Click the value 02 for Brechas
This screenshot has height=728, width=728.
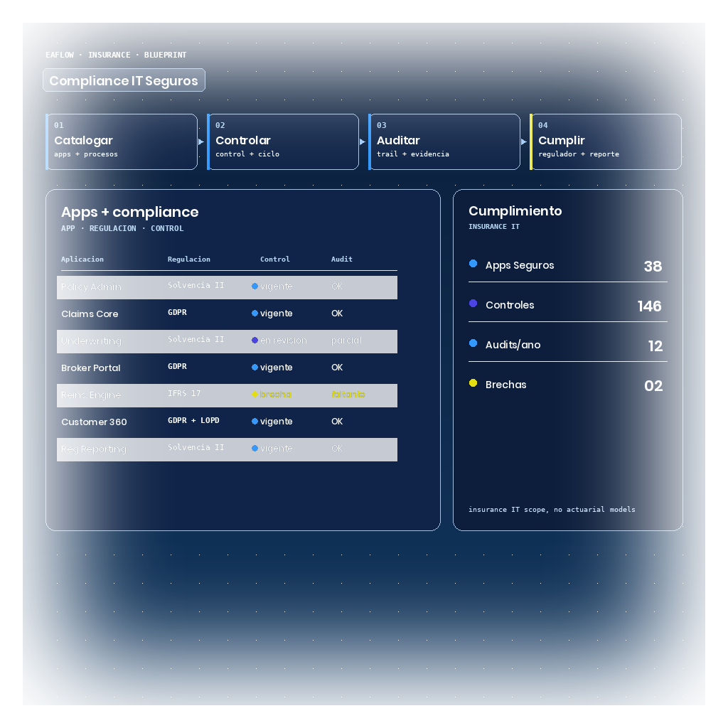(653, 386)
